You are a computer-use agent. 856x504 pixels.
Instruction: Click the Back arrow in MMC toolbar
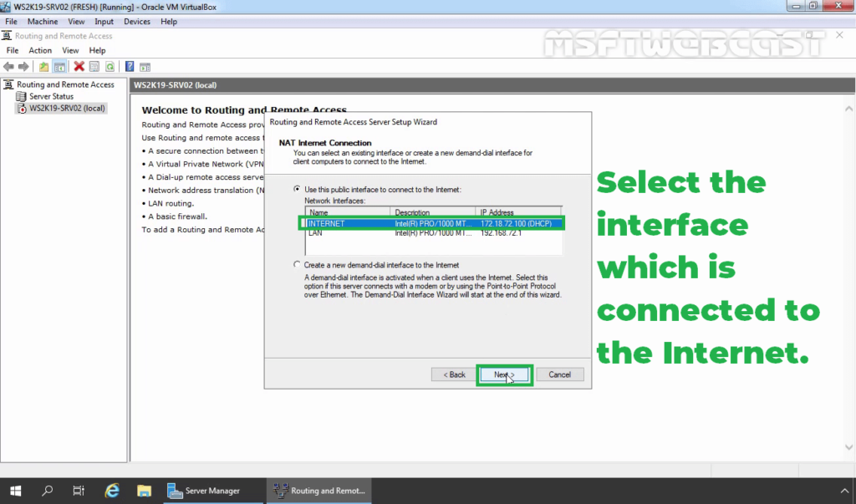8,67
